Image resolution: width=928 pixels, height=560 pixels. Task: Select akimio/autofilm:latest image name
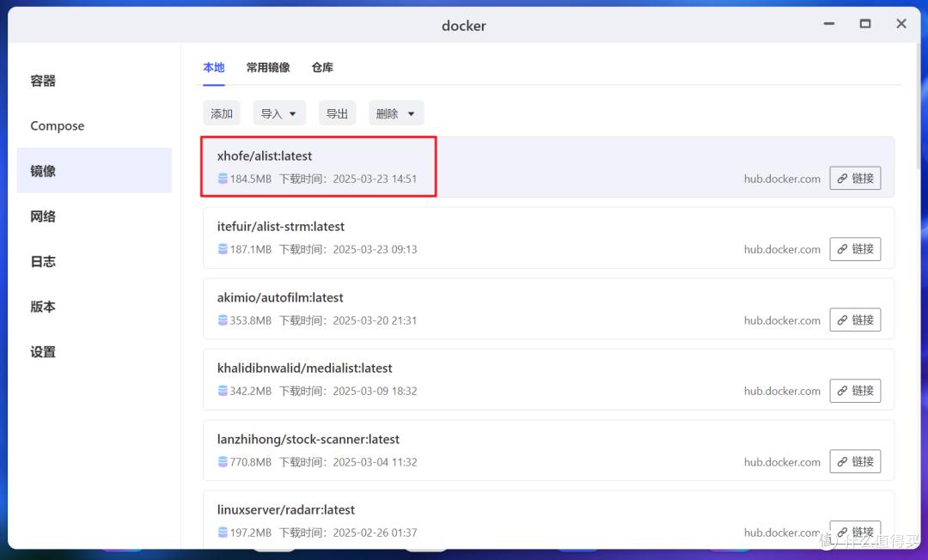(280, 297)
